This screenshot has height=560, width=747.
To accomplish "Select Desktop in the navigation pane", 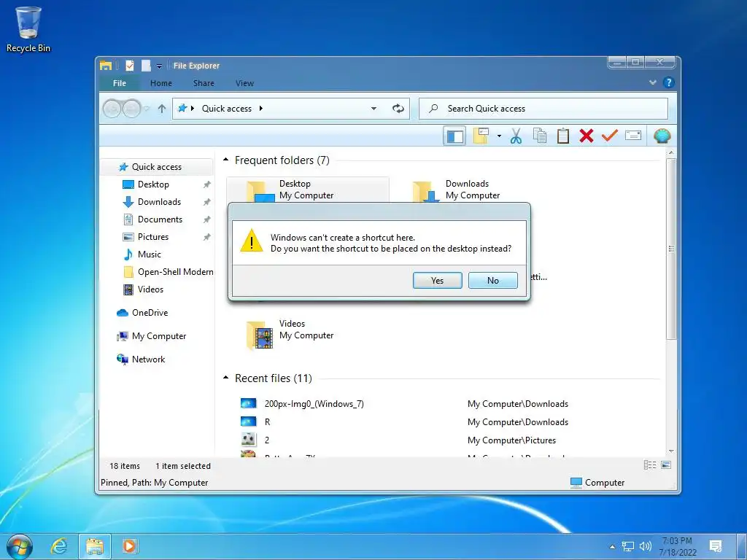I will pyautogui.click(x=153, y=184).
